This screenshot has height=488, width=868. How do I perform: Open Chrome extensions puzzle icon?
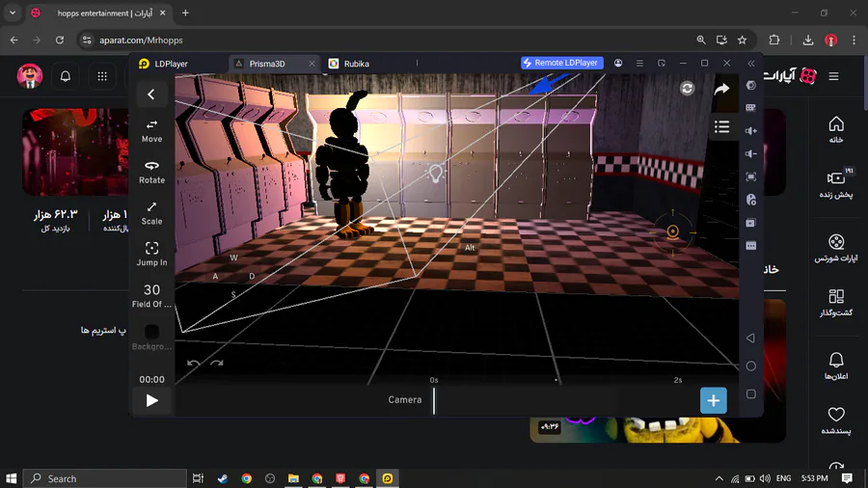click(773, 40)
